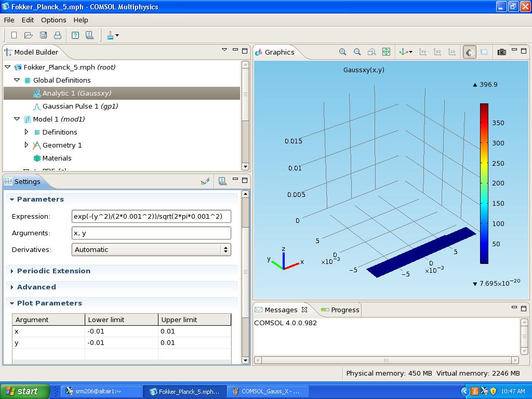Click the Zoom In magnifier icon
Image resolution: width=532 pixels, height=399 pixels.
click(342, 52)
